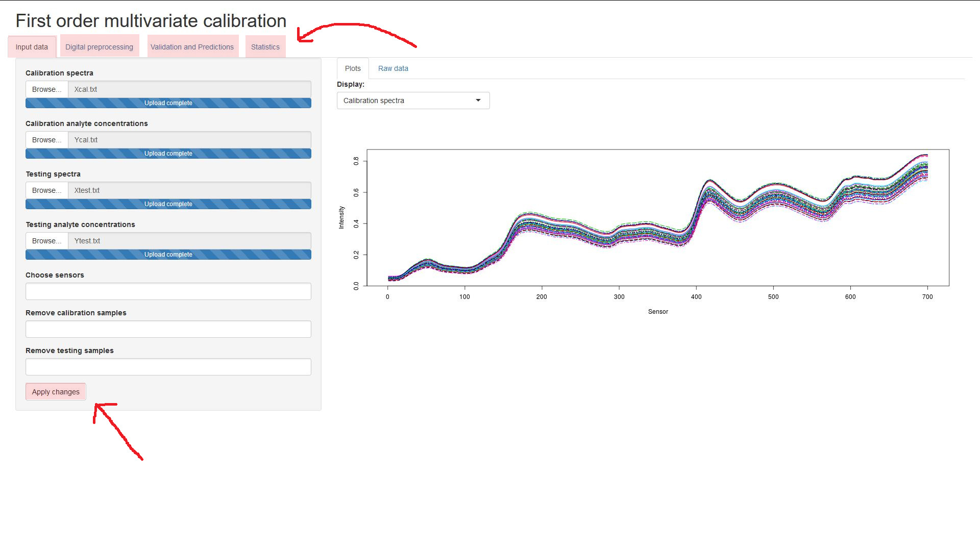Open Validation and Predictions tab
The height and width of the screenshot is (551, 980).
click(x=192, y=47)
